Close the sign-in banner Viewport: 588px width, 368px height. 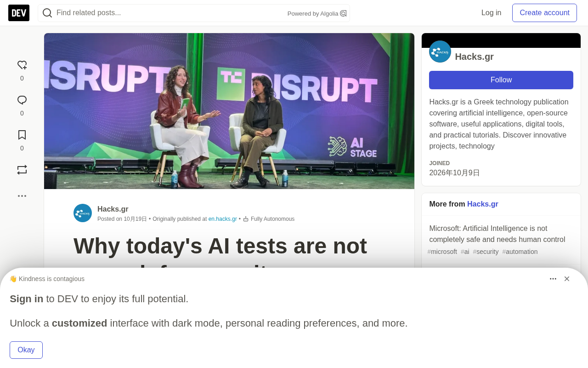(x=567, y=279)
